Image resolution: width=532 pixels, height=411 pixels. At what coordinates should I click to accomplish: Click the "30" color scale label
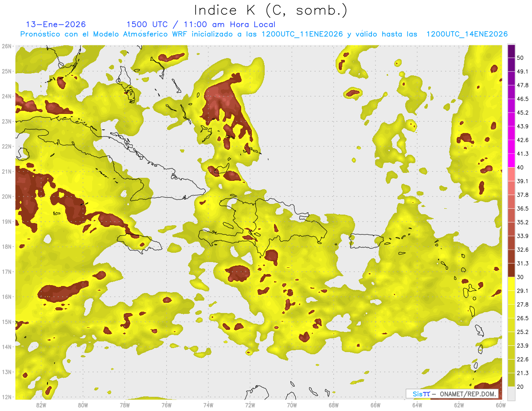pos(521,277)
